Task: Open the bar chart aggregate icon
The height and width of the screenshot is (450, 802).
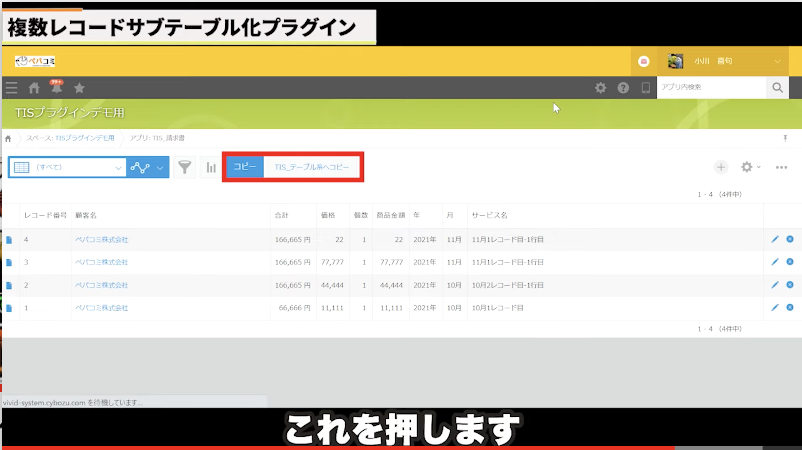Action: tap(211, 168)
